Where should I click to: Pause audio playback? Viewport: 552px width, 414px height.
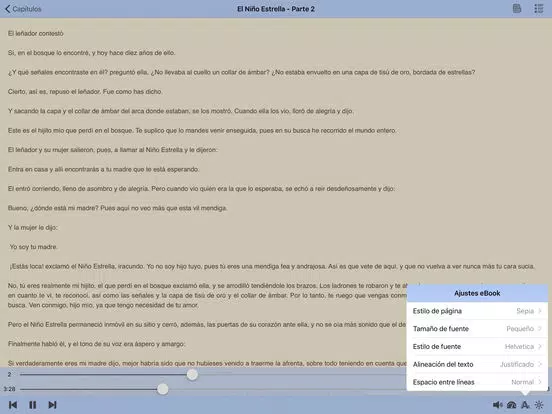pyautogui.click(x=33, y=405)
